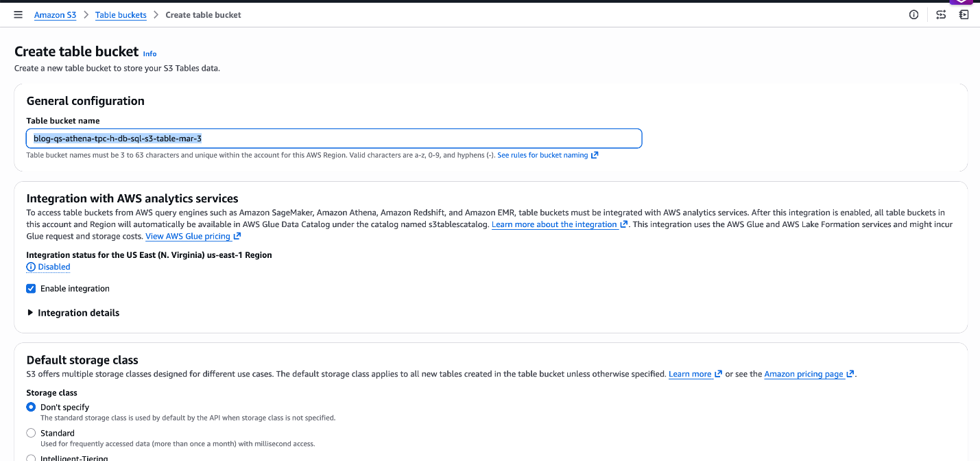980x461 pixels.
Task: Choose the Intelligent-Tiering storage class option
Action: pos(31,458)
